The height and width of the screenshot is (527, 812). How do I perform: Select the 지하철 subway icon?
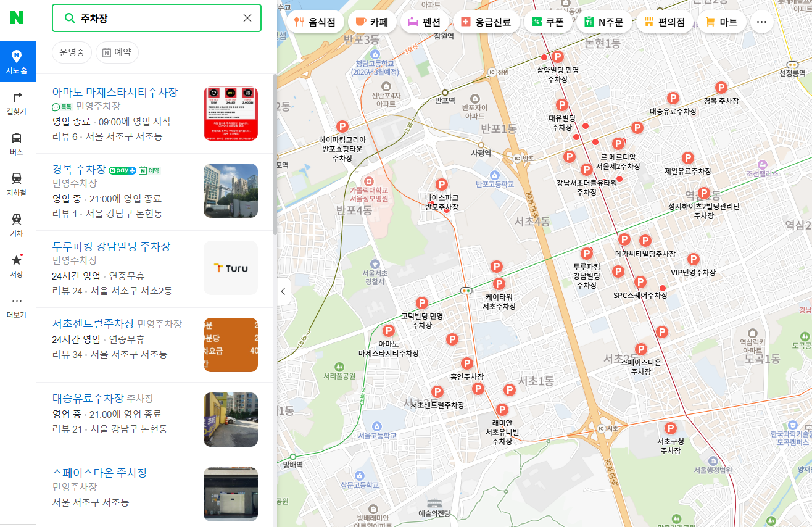[x=17, y=180]
